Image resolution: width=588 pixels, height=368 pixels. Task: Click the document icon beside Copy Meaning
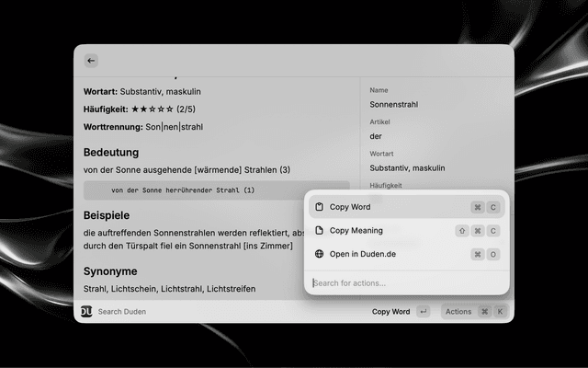pos(319,231)
